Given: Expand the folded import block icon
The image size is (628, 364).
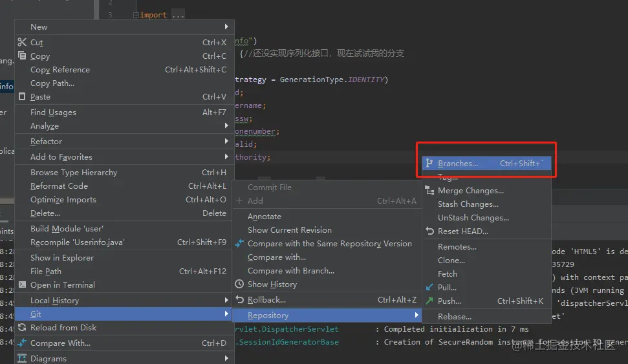Looking at the screenshot, I should coord(136,16).
